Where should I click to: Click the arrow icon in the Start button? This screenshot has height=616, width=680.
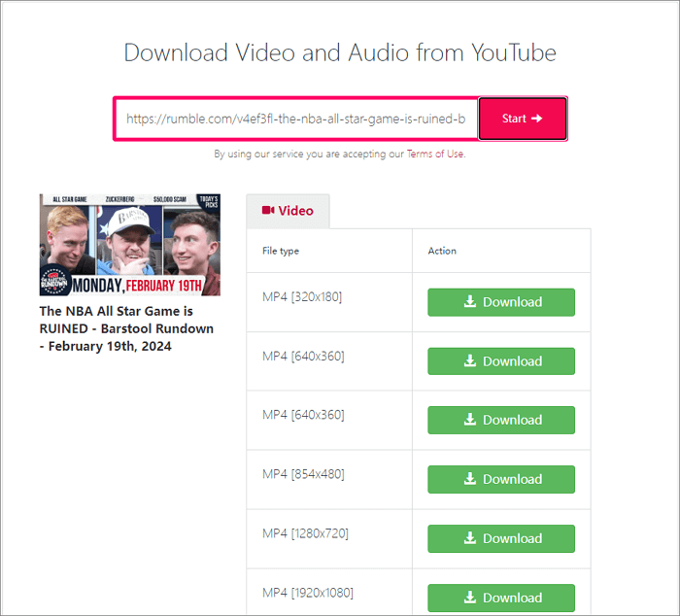pos(537,119)
